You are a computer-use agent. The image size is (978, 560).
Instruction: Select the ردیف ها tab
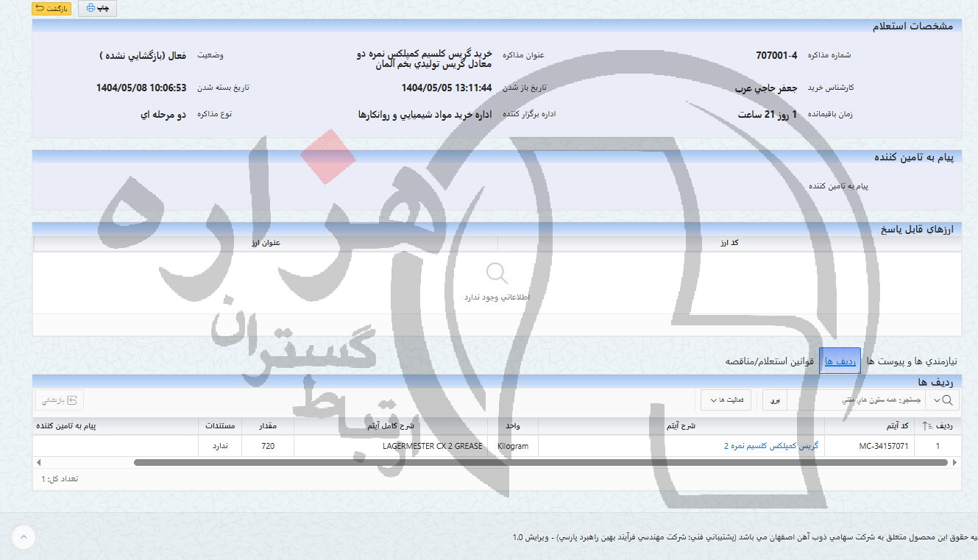coord(841,361)
